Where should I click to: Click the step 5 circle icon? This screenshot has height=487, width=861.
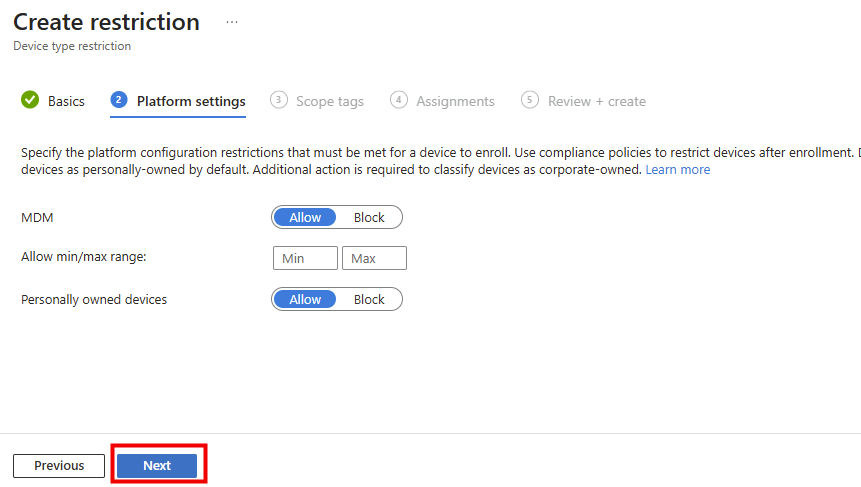click(x=530, y=100)
